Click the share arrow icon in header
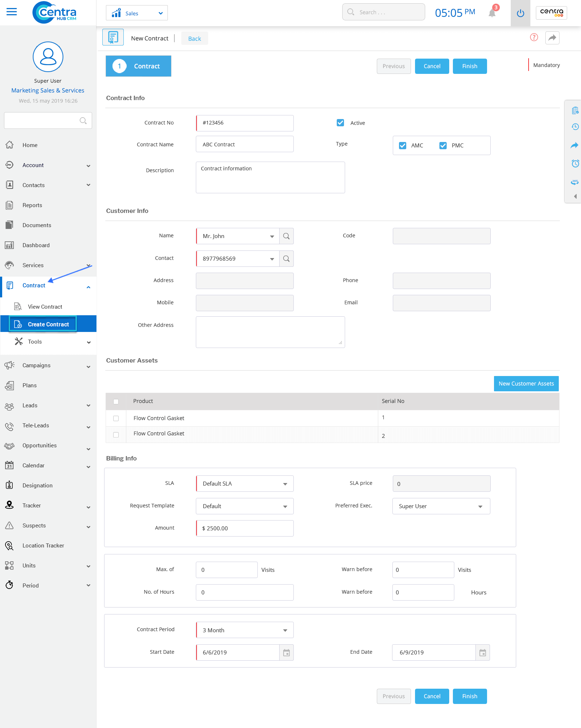Viewport: 581px width, 728px height. point(552,38)
